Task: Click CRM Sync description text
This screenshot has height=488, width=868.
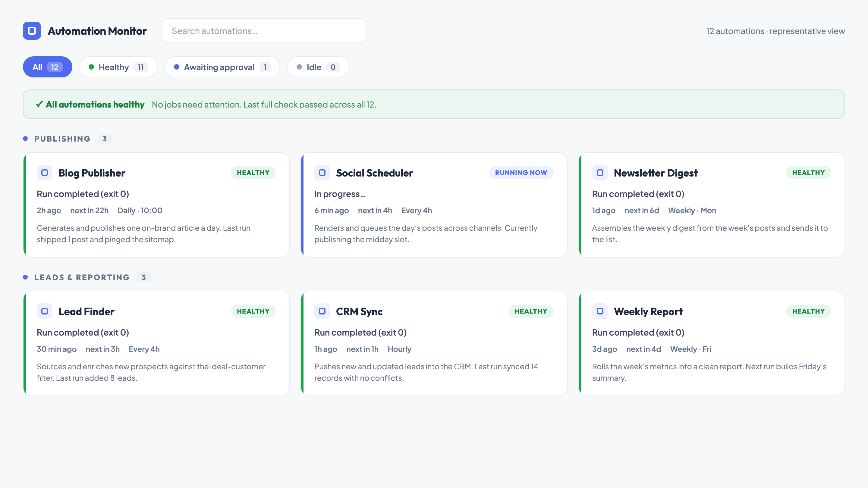Action: tap(426, 372)
